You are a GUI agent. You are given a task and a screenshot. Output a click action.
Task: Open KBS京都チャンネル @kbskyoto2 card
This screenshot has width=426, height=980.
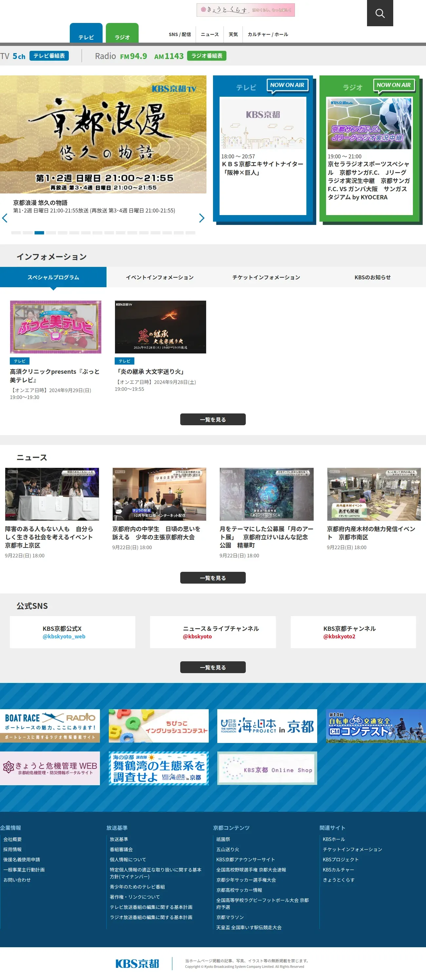coord(353,632)
